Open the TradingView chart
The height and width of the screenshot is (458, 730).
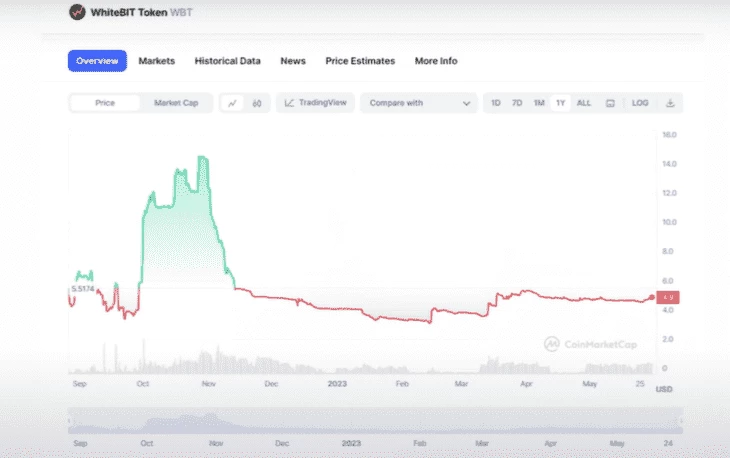pyautogui.click(x=316, y=103)
